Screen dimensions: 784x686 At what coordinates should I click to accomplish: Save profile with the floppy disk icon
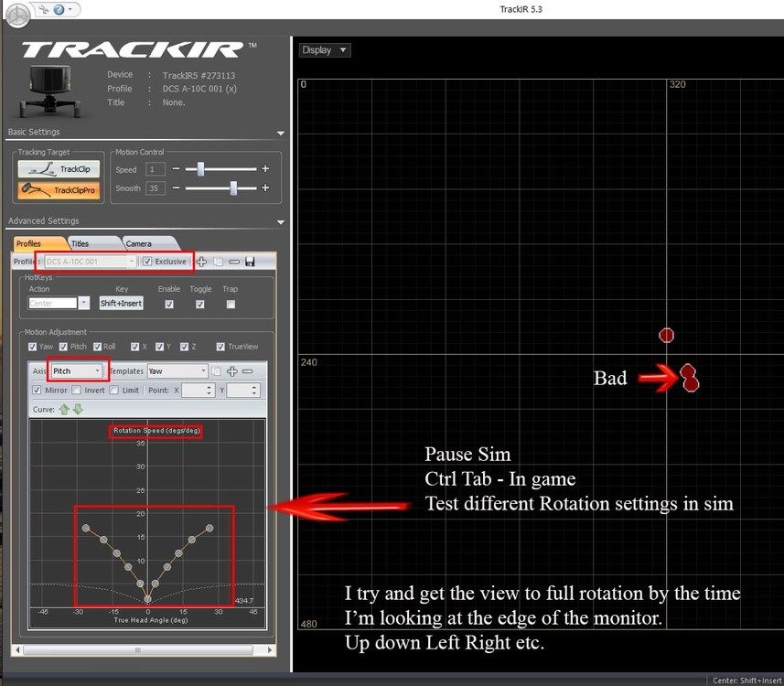tap(250, 262)
